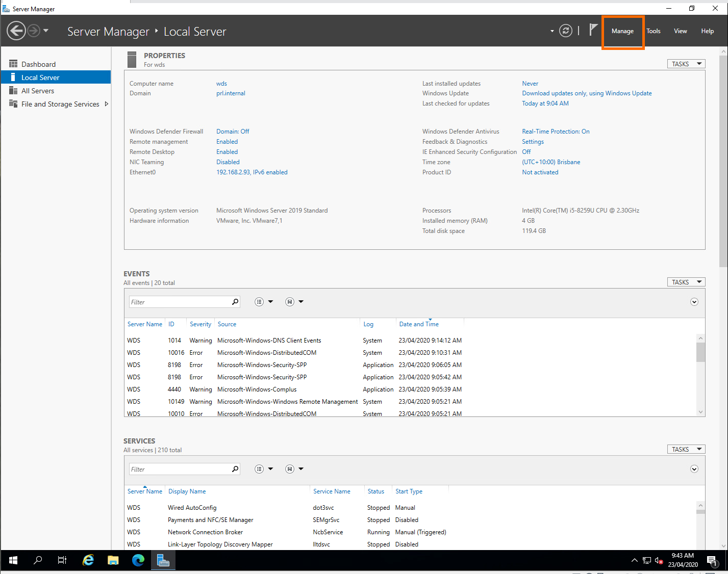Click Remote Desktop Enabled link
The image size is (728, 574).
(227, 152)
